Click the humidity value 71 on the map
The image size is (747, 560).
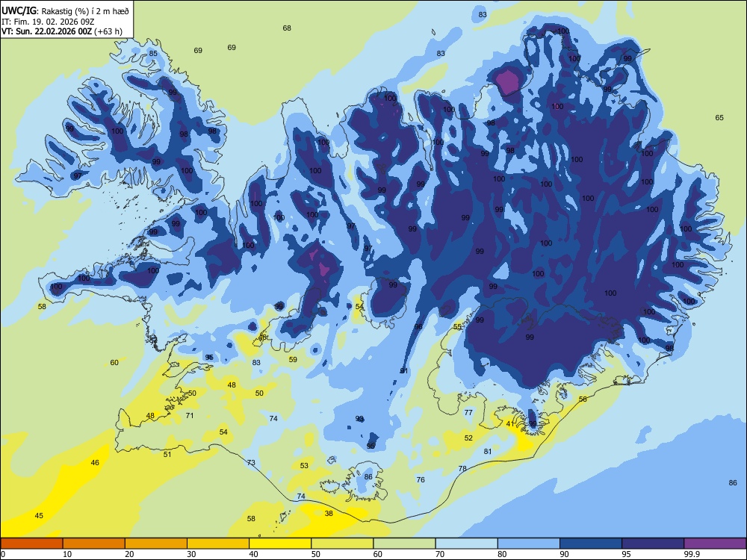pos(190,415)
